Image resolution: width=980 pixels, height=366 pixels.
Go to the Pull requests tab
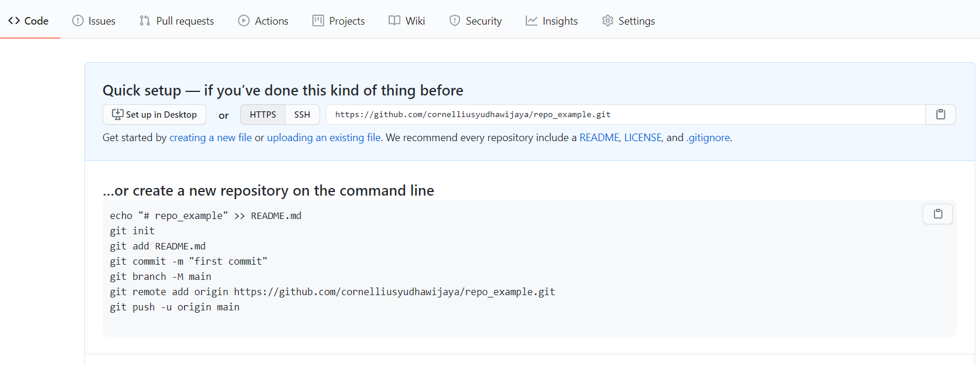tap(185, 21)
